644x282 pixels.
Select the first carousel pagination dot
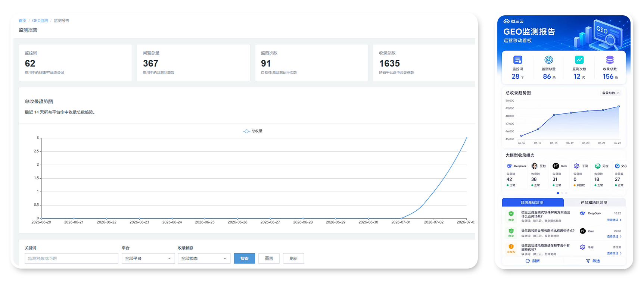[558, 193]
